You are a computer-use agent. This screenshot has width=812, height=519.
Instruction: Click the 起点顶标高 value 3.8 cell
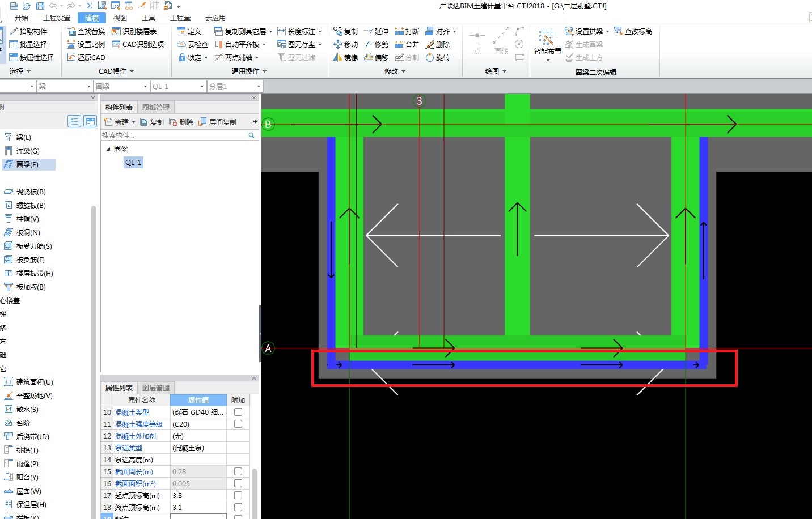198,495
